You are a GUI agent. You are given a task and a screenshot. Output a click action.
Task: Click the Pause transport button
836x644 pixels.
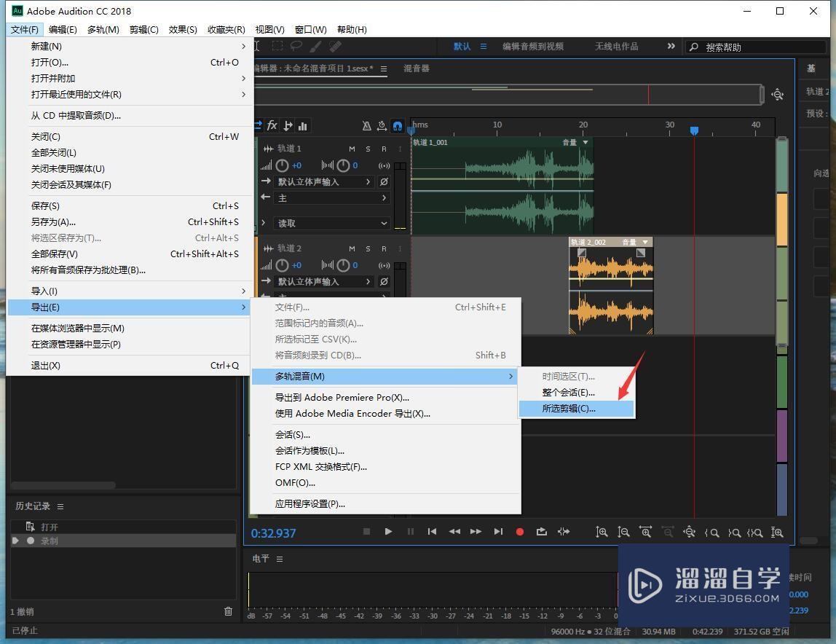[x=410, y=531]
